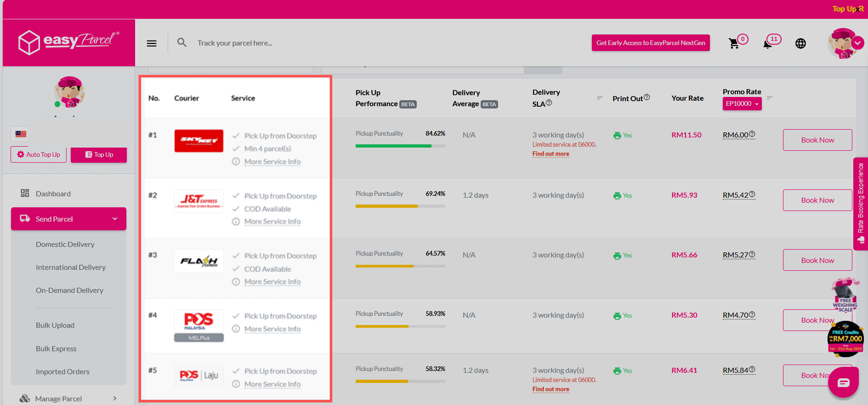868x405 pixels.
Task: Click Get Early Access to EasyParcel NextGen
Action: tap(651, 43)
